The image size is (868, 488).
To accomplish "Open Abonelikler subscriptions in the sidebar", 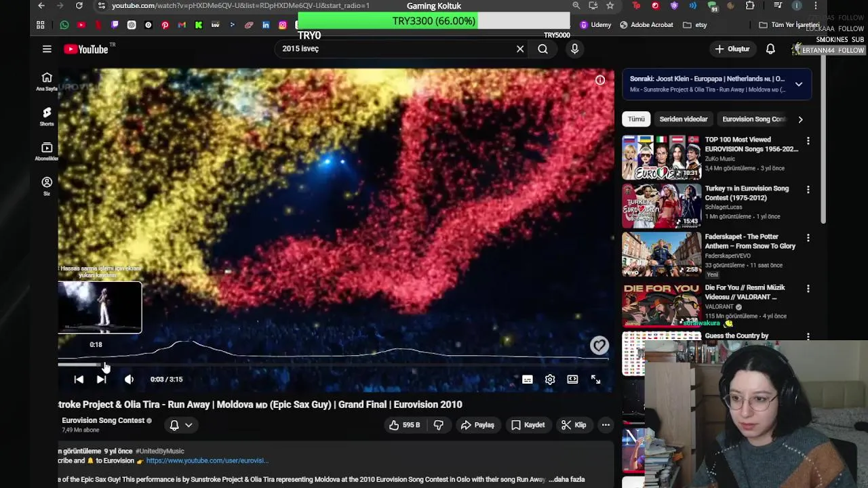I will [x=47, y=152].
